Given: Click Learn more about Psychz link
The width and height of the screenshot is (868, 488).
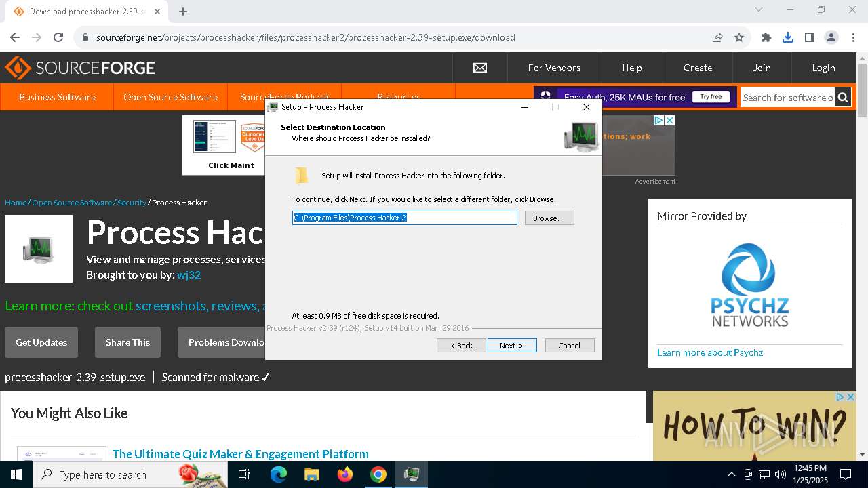Looking at the screenshot, I should point(710,352).
